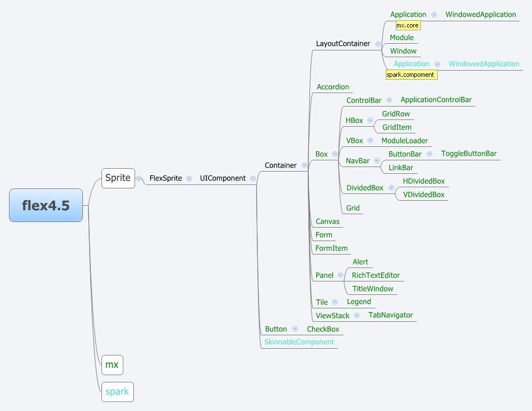Select the ToggleButtonBar node
532x411 pixels.
[469, 154]
